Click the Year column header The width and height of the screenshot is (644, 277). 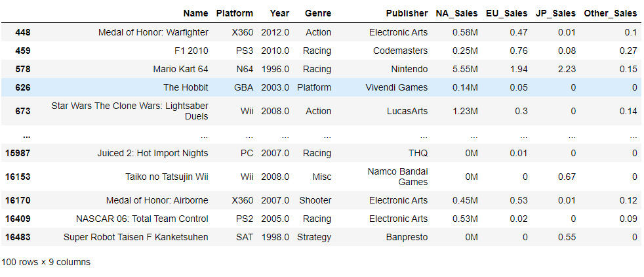click(x=279, y=13)
